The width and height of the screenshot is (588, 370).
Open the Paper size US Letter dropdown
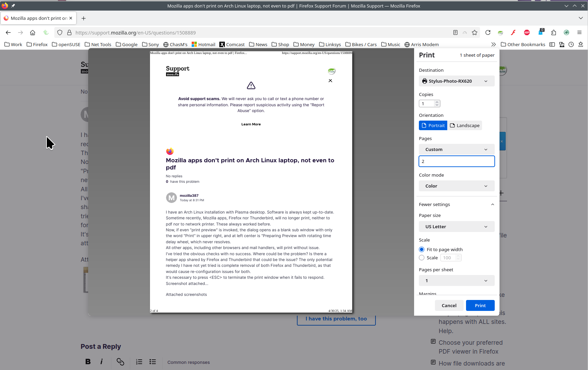(456, 227)
